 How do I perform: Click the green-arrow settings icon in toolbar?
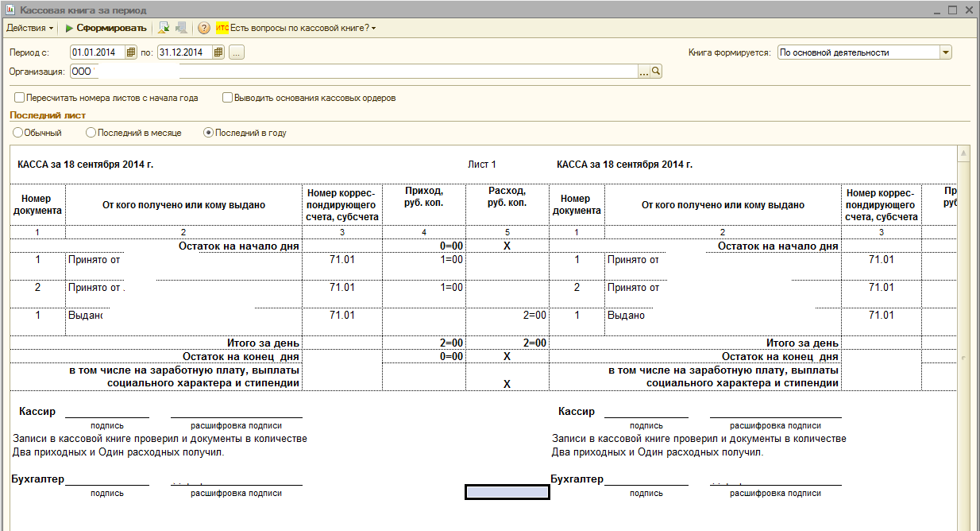(x=164, y=28)
